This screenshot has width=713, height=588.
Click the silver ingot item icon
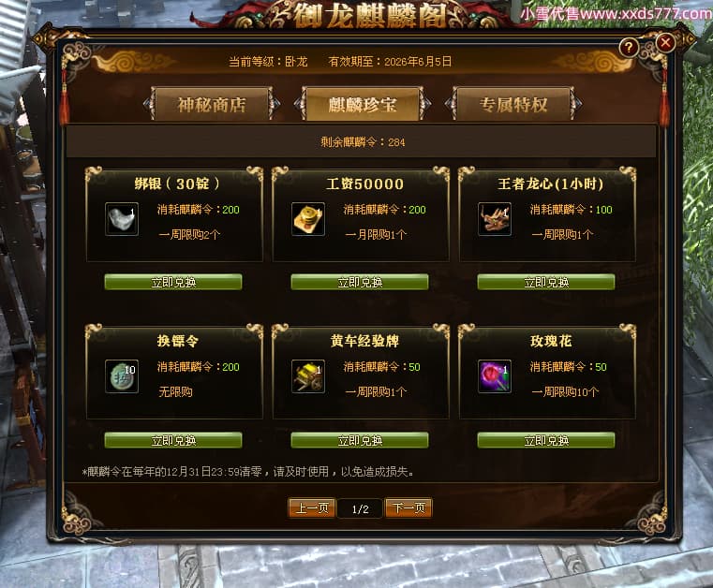click(122, 219)
